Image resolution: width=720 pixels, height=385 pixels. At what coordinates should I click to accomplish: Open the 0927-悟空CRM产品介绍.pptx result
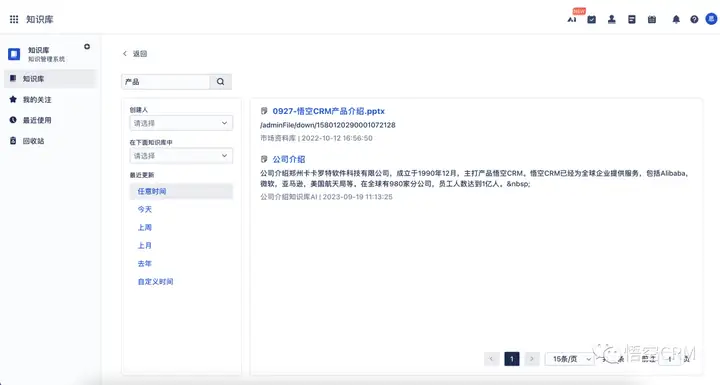pyautogui.click(x=328, y=111)
